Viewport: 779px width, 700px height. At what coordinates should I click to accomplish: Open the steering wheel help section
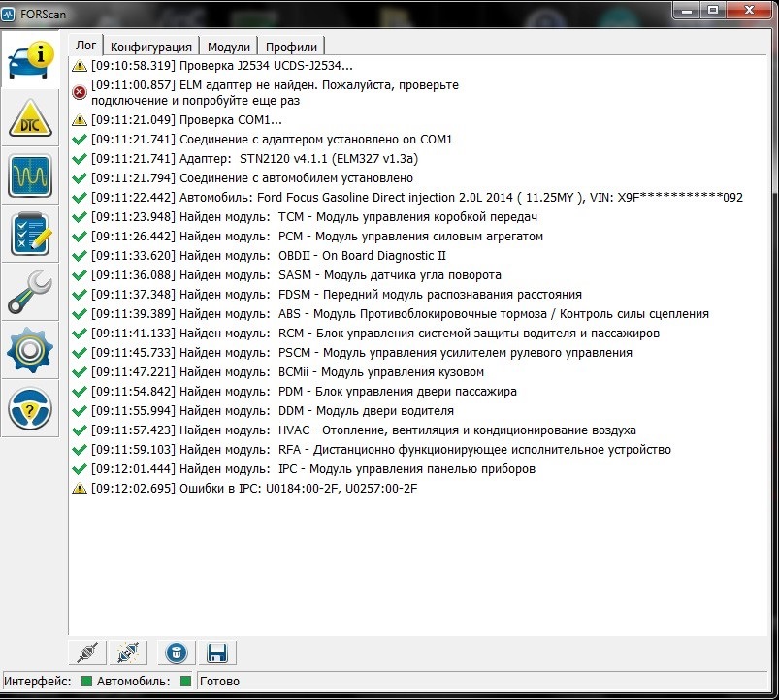click(30, 408)
